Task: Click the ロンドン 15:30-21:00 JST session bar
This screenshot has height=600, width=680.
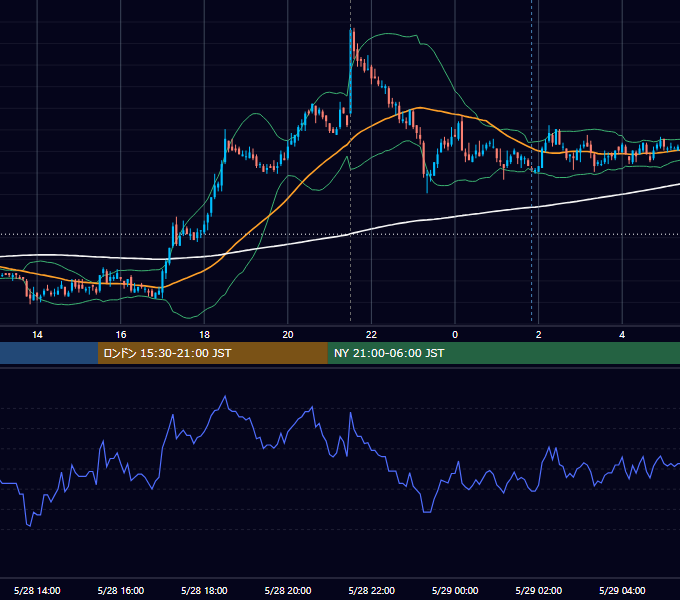Action: (212, 353)
